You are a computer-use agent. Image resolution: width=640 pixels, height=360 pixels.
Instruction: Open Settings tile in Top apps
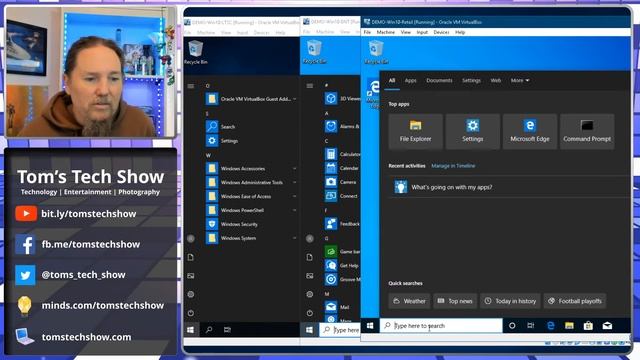(x=472, y=131)
